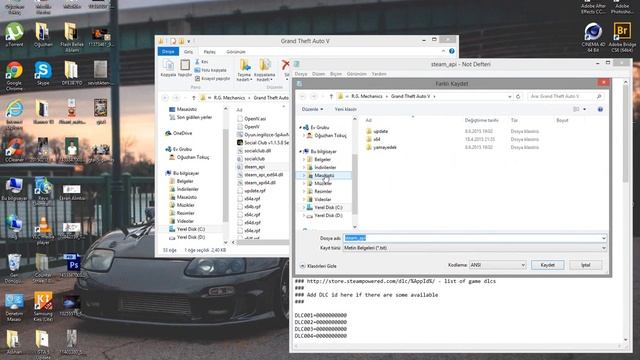Select Masaüstü in save dialog tree

coord(324,176)
